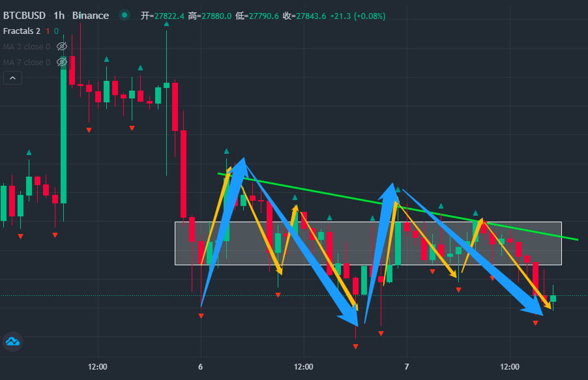Click the date label 7 on time axis
This screenshot has width=588, height=380.
[407, 366]
